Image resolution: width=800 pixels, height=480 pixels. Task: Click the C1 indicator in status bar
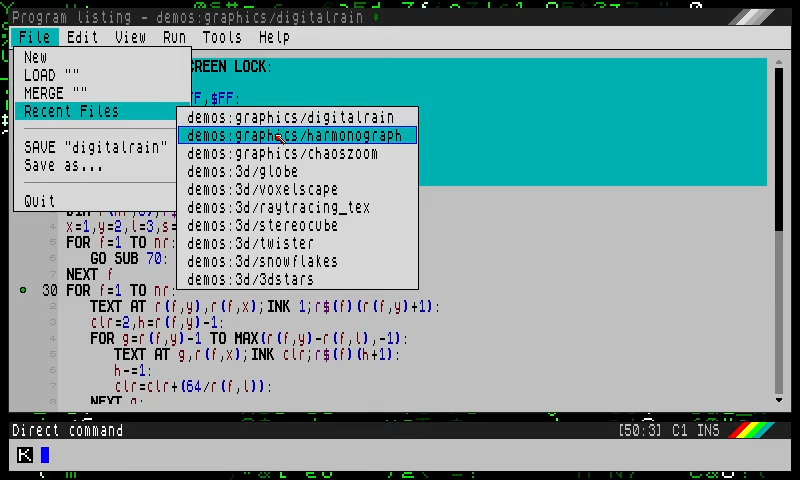680,431
